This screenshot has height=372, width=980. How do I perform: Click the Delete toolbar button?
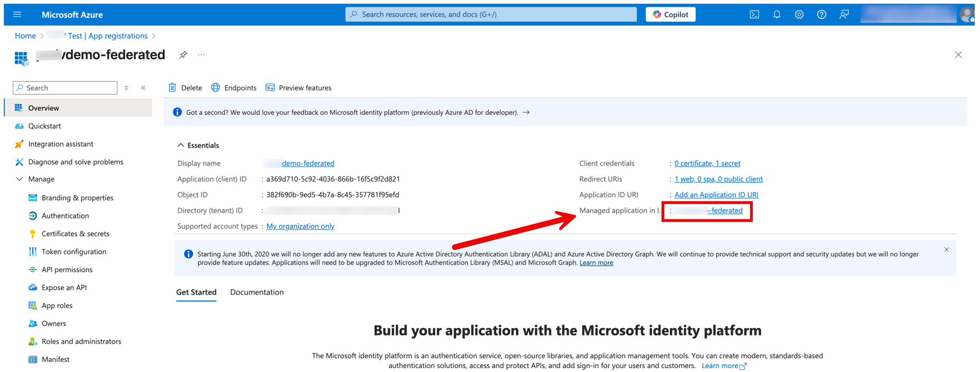(185, 88)
